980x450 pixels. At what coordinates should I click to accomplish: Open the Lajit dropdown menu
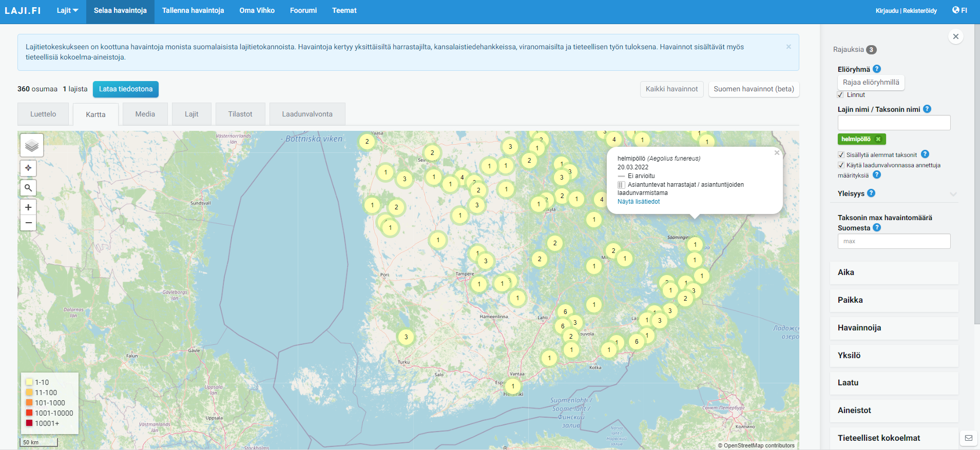tap(67, 11)
